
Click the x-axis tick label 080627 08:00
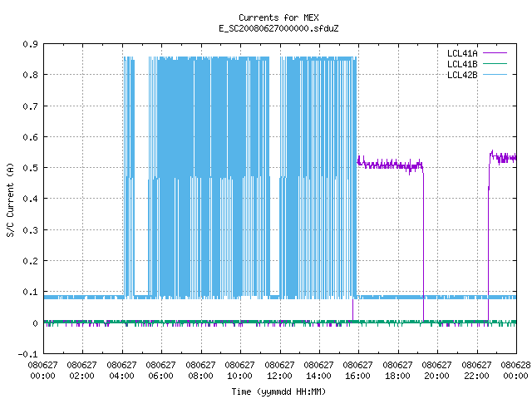point(200,370)
